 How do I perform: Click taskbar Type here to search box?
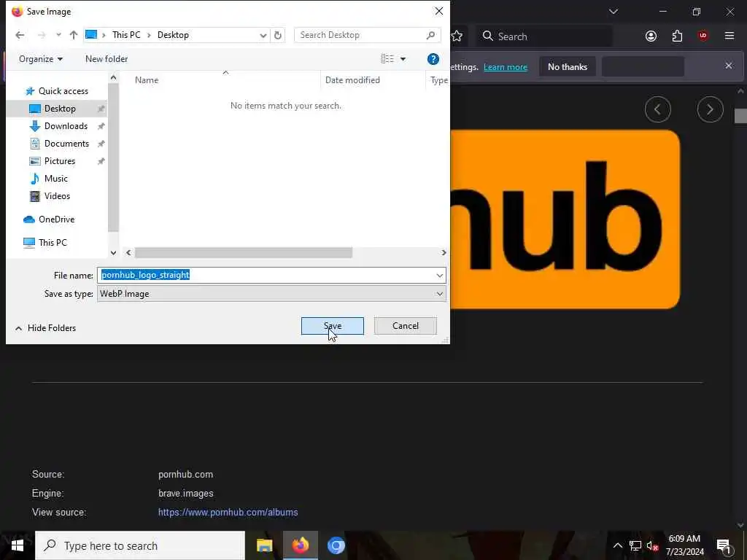click(x=140, y=545)
